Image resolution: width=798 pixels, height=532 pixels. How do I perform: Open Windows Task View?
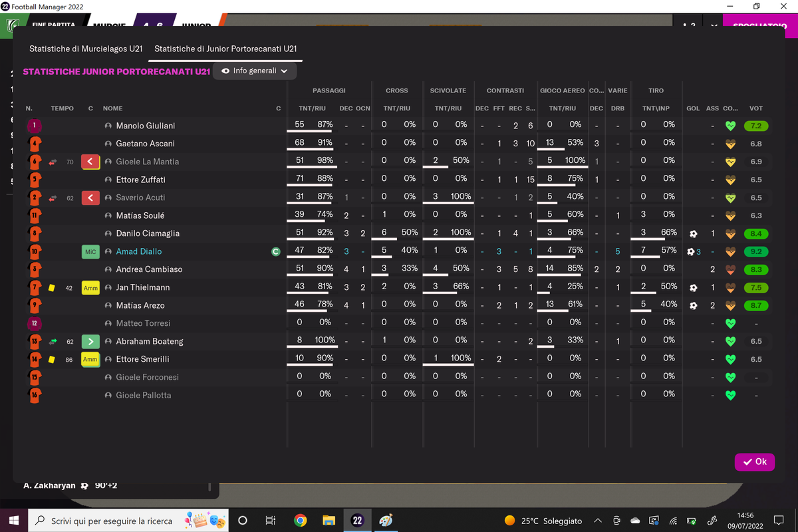point(270,521)
